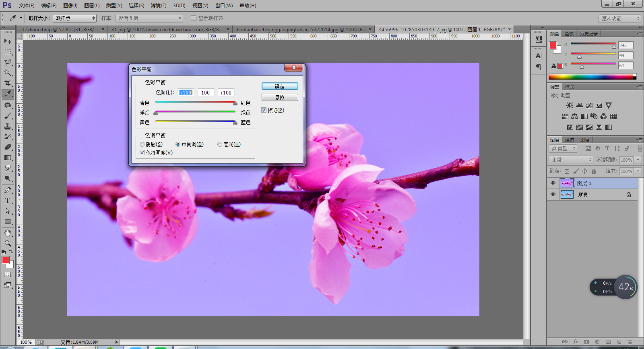Click the Brightness/Contrast adjustment icon
The height and width of the screenshot is (349, 644).
570,105
